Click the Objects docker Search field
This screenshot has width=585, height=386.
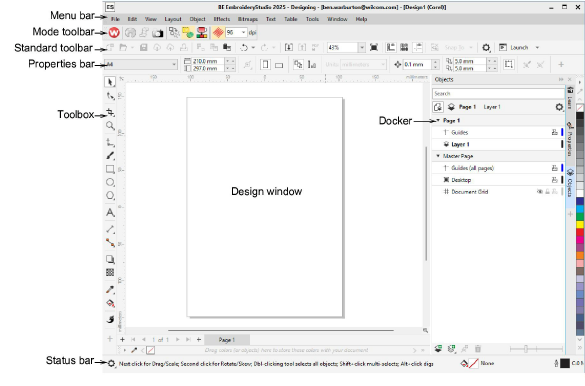[498, 94]
